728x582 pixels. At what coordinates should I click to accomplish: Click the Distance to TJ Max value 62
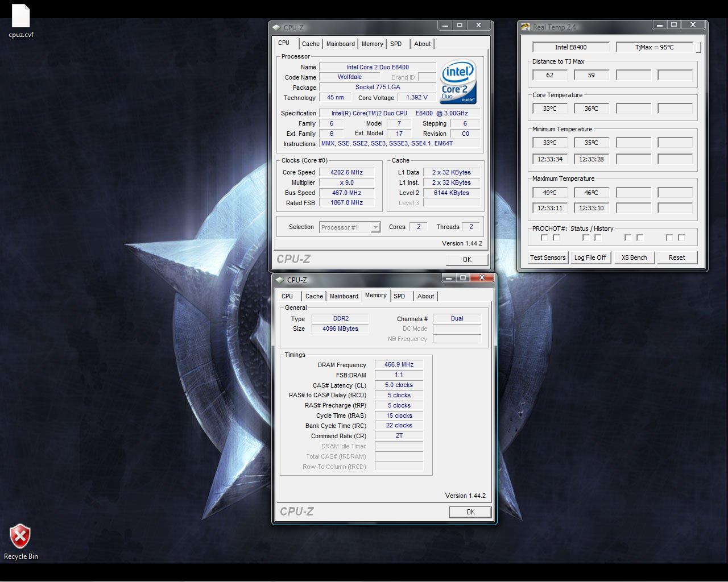(549, 74)
